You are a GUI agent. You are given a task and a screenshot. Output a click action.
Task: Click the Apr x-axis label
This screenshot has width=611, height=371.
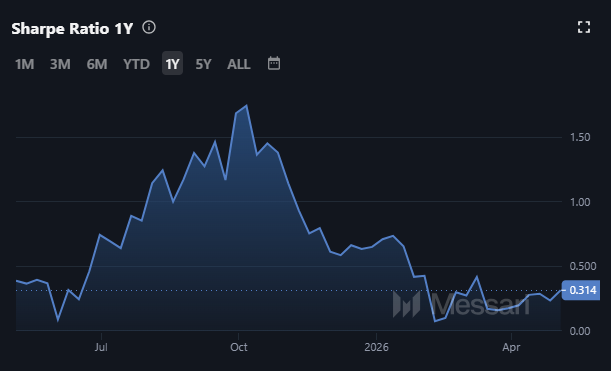pos(511,347)
